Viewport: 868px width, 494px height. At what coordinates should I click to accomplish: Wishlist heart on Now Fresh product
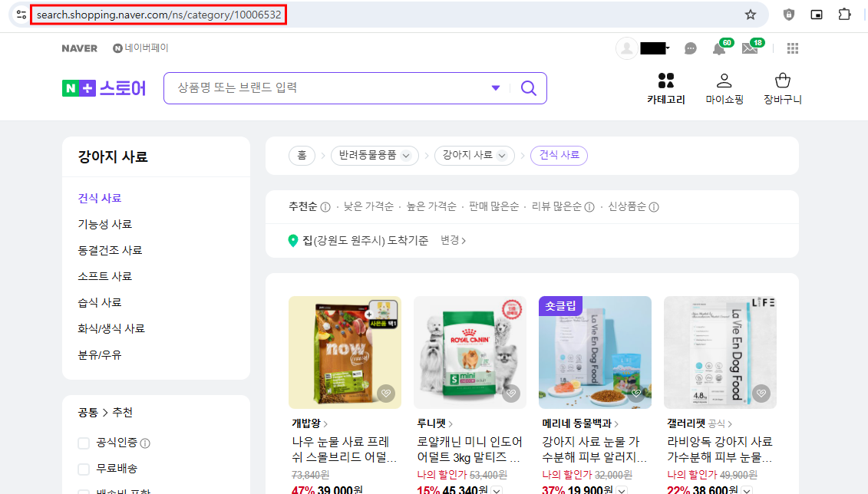click(386, 394)
